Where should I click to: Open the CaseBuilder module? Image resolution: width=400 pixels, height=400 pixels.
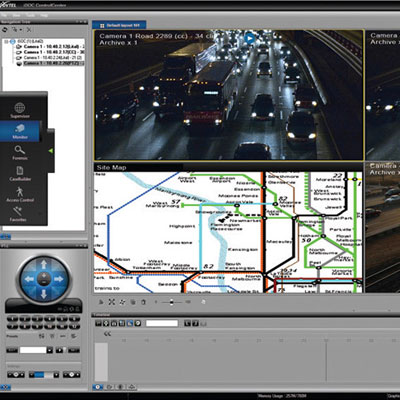pyautogui.click(x=20, y=173)
